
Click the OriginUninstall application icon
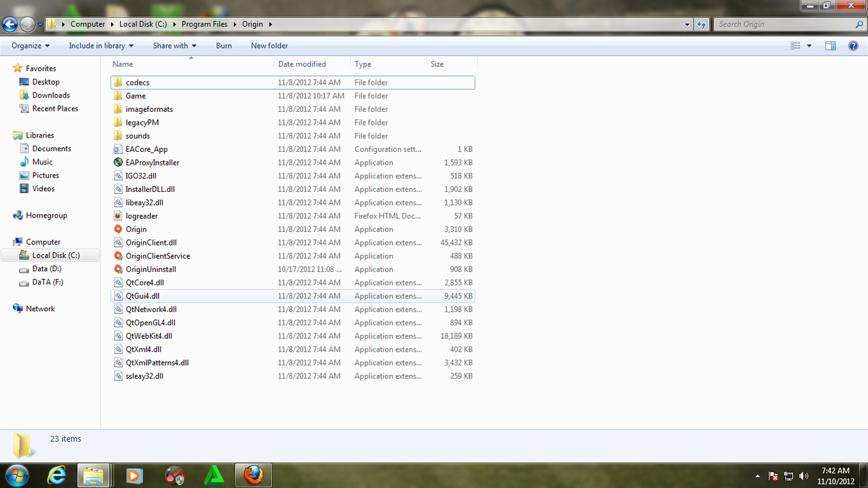click(x=118, y=269)
